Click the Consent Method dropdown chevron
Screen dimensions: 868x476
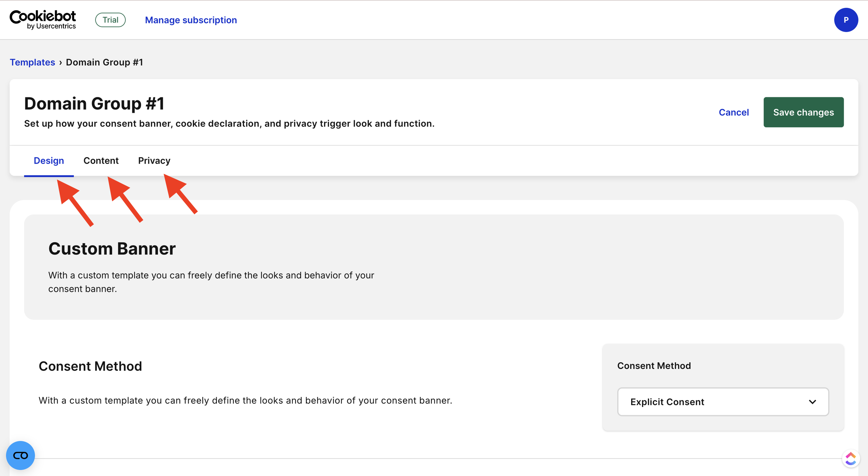point(812,402)
